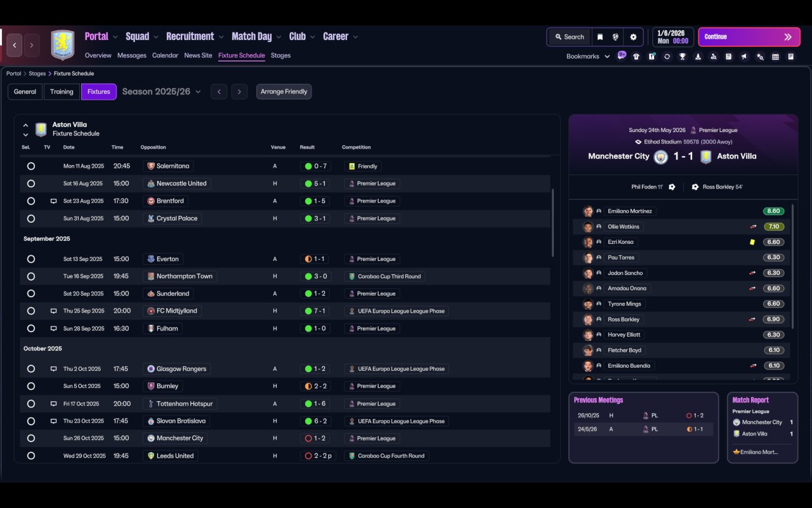Go to previous season with left arrow
Screen dimensions: 812x508
tap(219, 91)
